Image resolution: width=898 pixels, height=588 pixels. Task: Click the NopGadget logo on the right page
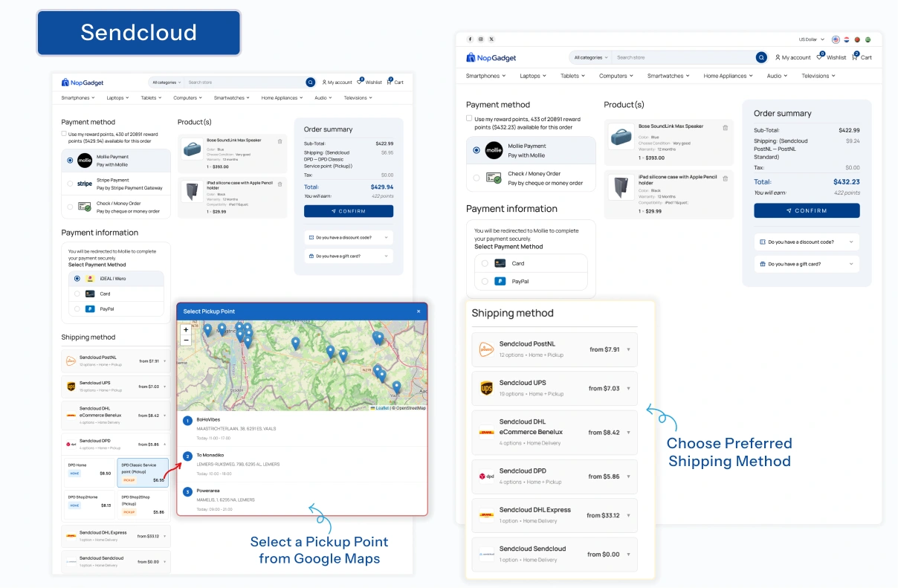(x=491, y=57)
